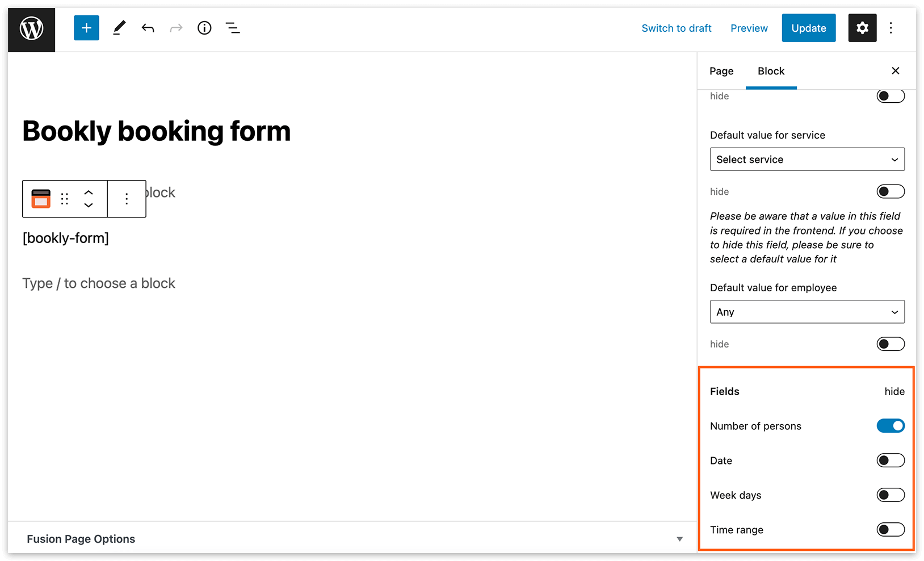
Task: Click the Update button
Action: coord(809,28)
